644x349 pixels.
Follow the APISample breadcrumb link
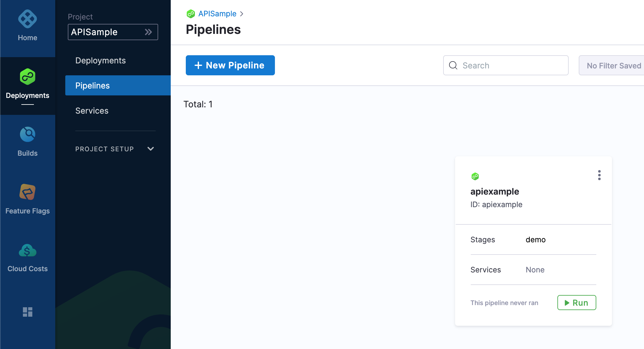pyautogui.click(x=217, y=14)
